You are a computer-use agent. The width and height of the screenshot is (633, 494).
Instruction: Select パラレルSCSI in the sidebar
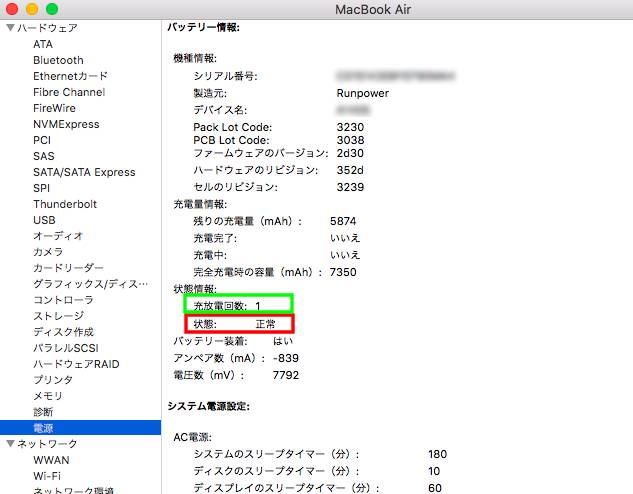point(66,348)
